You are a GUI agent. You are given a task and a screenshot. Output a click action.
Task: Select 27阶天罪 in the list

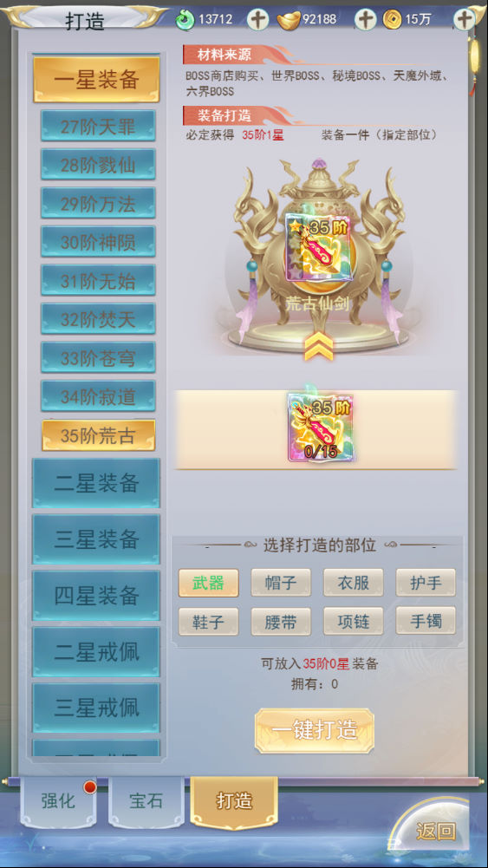pyautogui.click(x=98, y=127)
